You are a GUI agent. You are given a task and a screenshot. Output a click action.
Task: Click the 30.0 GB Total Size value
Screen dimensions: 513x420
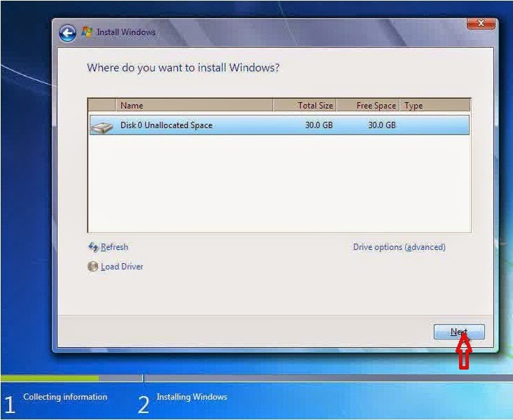click(x=319, y=125)
